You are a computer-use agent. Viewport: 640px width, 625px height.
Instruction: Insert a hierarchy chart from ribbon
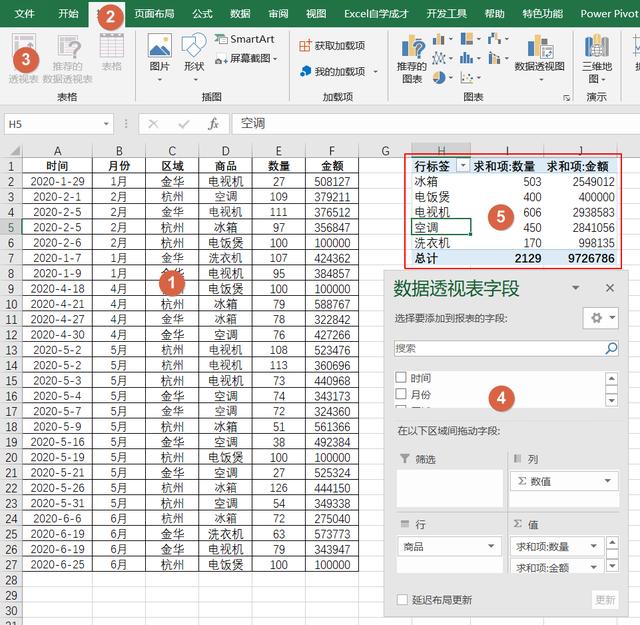(x=467, y=39)
